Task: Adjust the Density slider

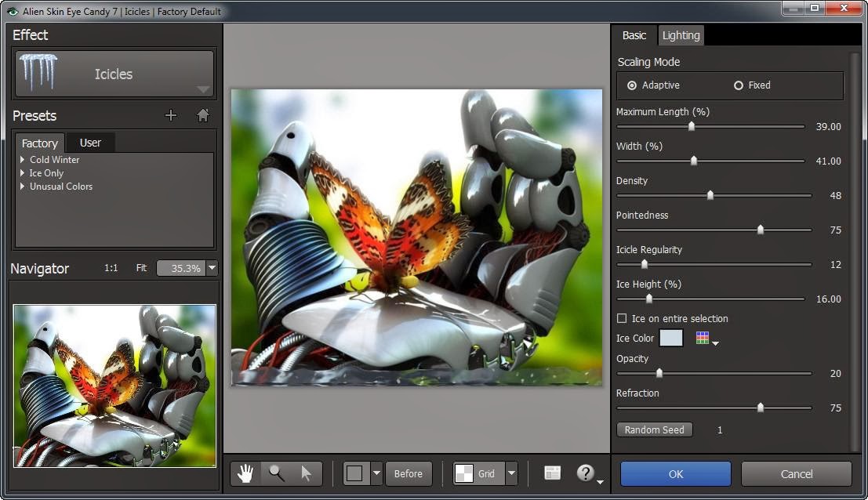Action: pyautogui.click(x=710, y=194)
